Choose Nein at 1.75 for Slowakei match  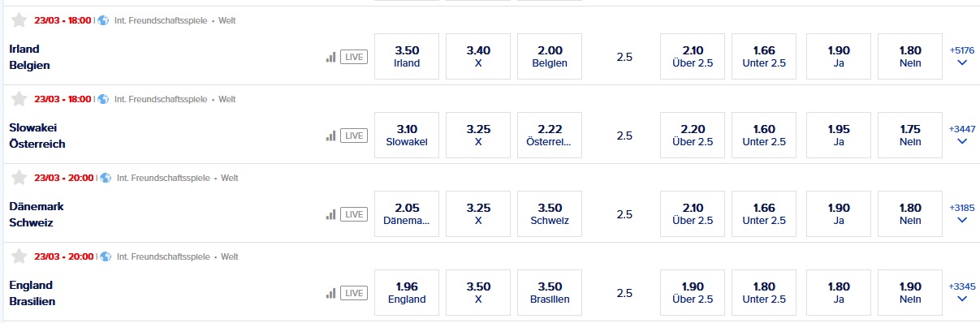pyautogui.click(x=910, y=135)
